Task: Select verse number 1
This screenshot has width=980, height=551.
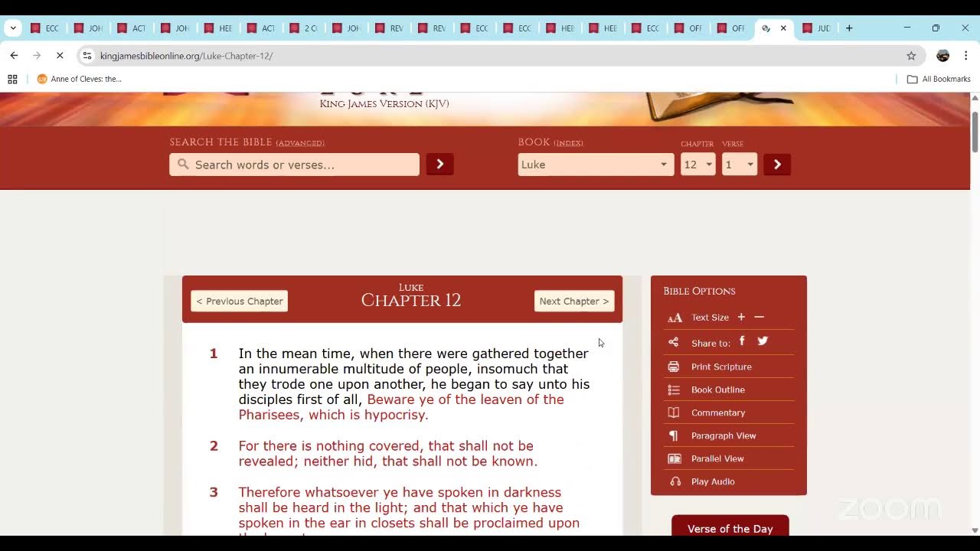Action: tap(214, 354)
